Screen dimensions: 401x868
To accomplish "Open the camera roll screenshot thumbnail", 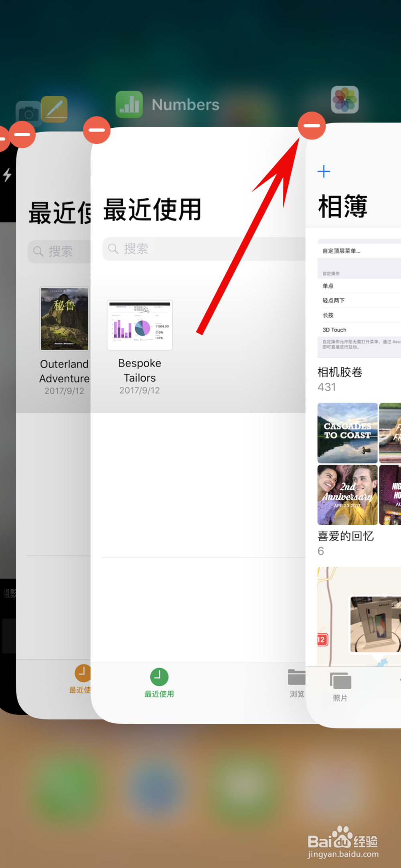I will [x=359, y=298].
